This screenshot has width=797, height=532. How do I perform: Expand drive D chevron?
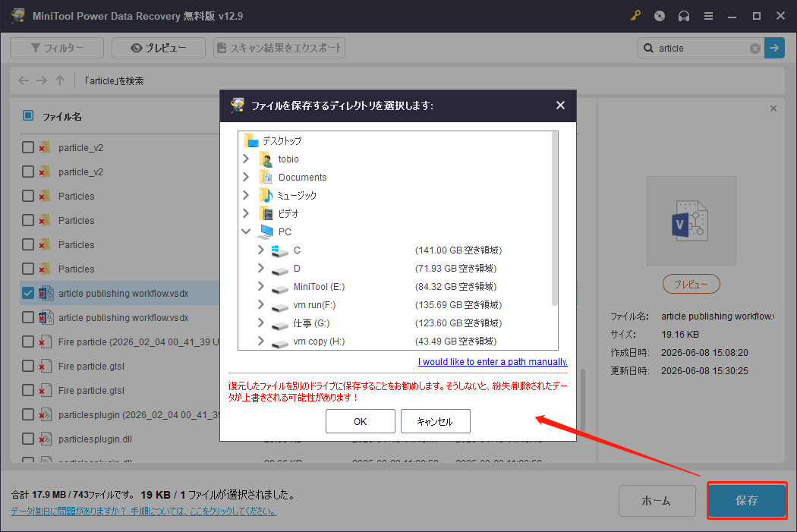pyautogui.click(x=261, y=268)
